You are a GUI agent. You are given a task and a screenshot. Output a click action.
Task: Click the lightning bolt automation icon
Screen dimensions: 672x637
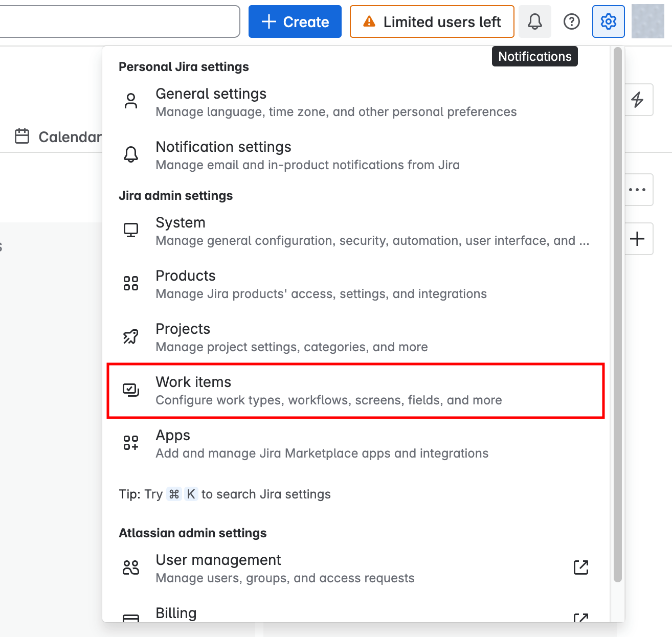(637, 100)
